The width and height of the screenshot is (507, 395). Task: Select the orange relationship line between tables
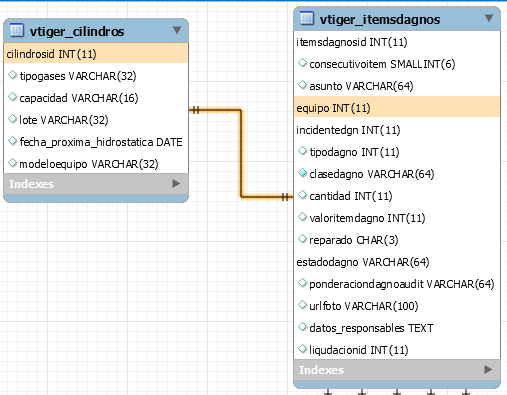[241, 153]
